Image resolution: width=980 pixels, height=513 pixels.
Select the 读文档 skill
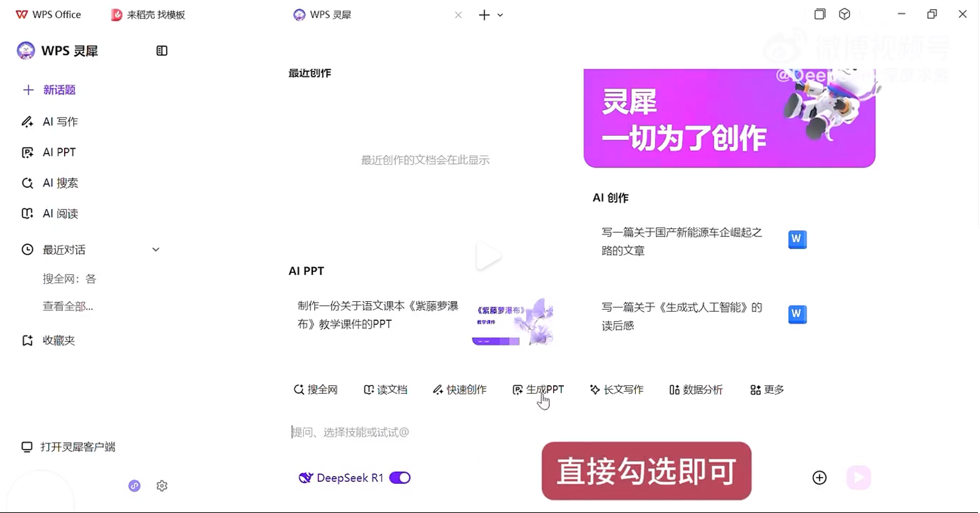tap(386, 390)
